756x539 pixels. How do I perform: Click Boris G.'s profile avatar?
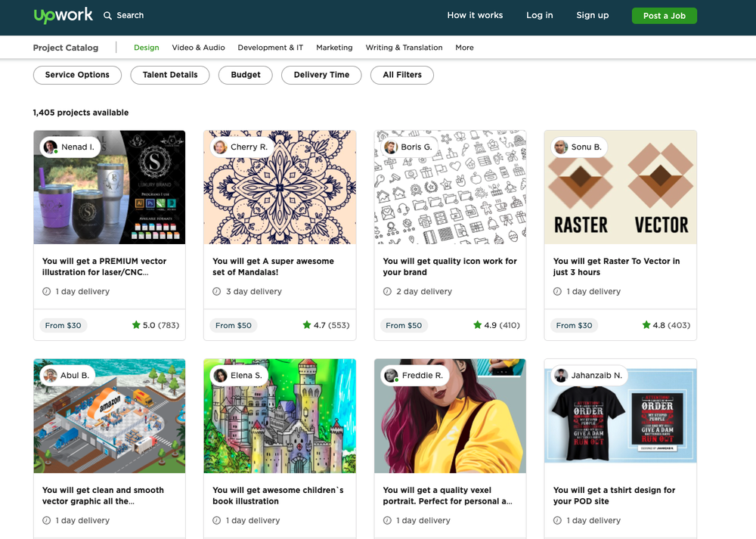(x=391, y=147)
